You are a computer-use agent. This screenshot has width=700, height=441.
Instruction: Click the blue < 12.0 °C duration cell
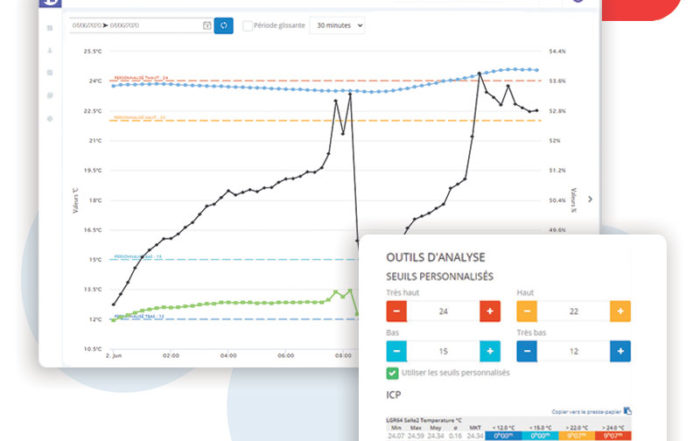[503, 436]
